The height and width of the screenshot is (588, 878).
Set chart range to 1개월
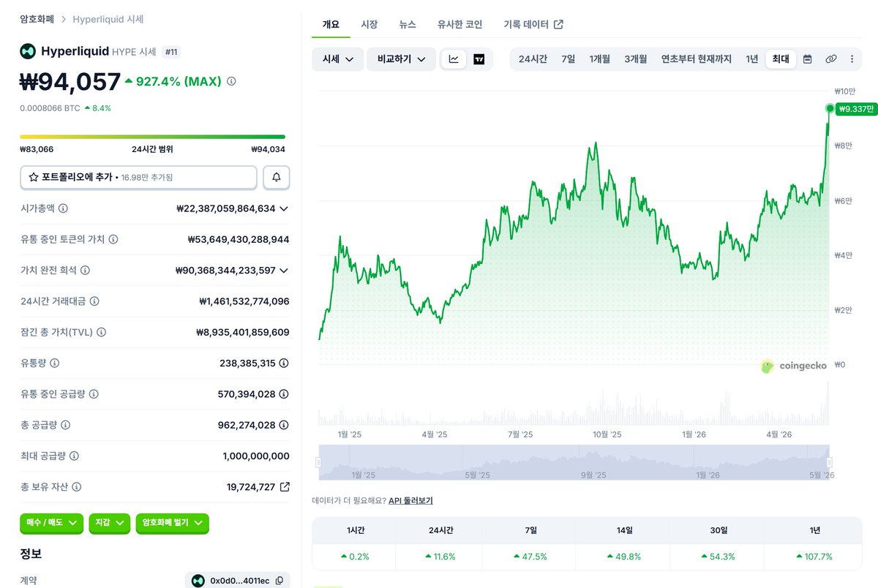tap(600, 59)
